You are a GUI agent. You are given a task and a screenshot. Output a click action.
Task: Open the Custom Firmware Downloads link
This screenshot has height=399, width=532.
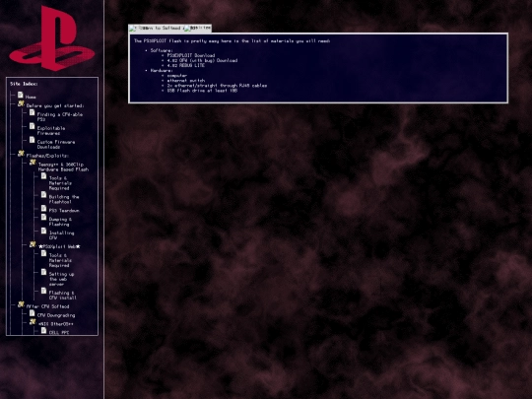[x=56, y=144]
